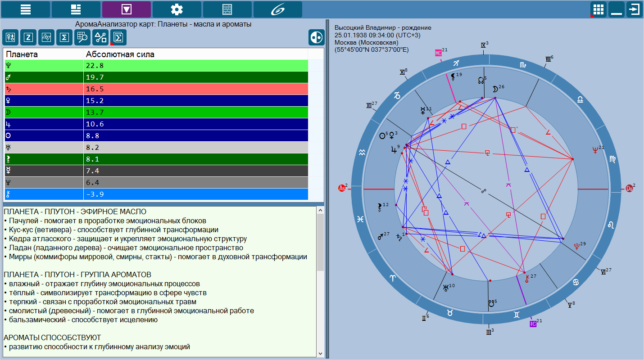Open the gear settings button
Screen dimensions: 644x360
point(177,9)
